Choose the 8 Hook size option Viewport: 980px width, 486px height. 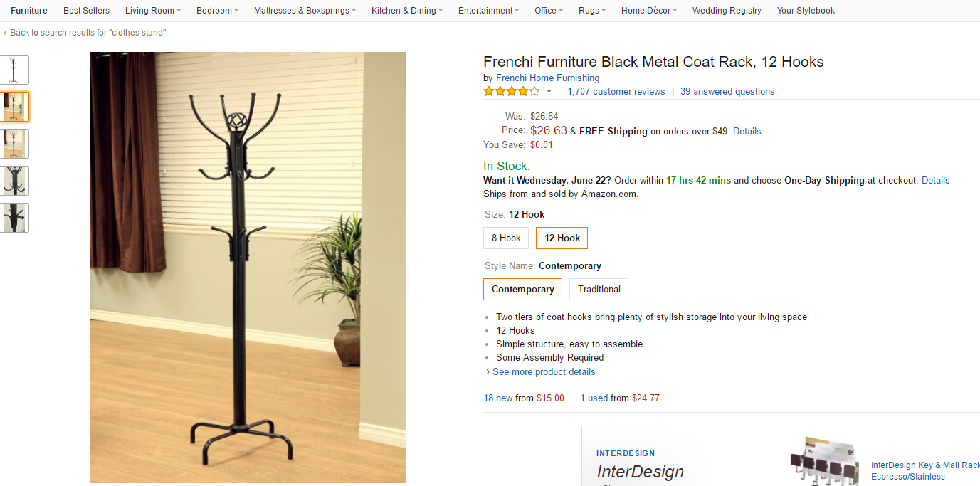pos(506,238)
